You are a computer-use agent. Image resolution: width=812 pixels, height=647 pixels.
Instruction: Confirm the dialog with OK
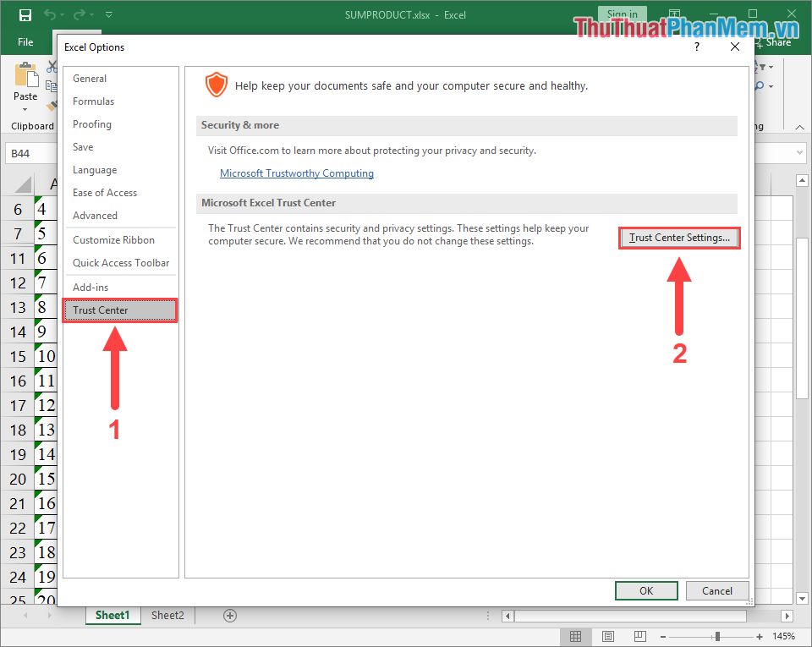[646, 590]
